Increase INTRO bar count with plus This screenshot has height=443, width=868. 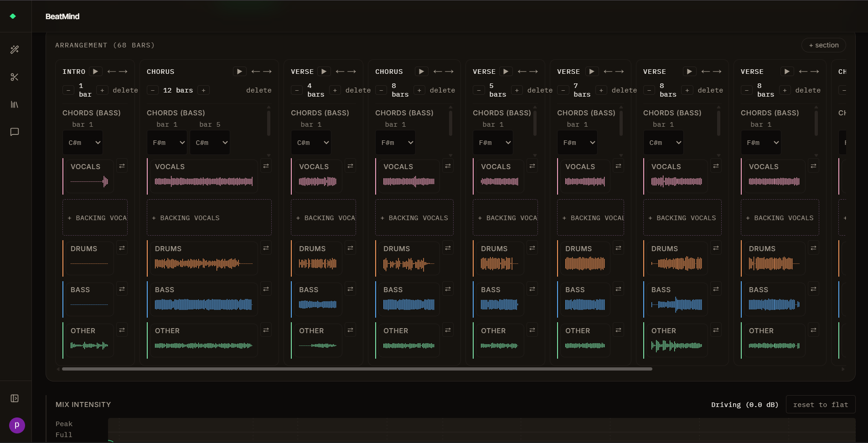tap(102, 90)
